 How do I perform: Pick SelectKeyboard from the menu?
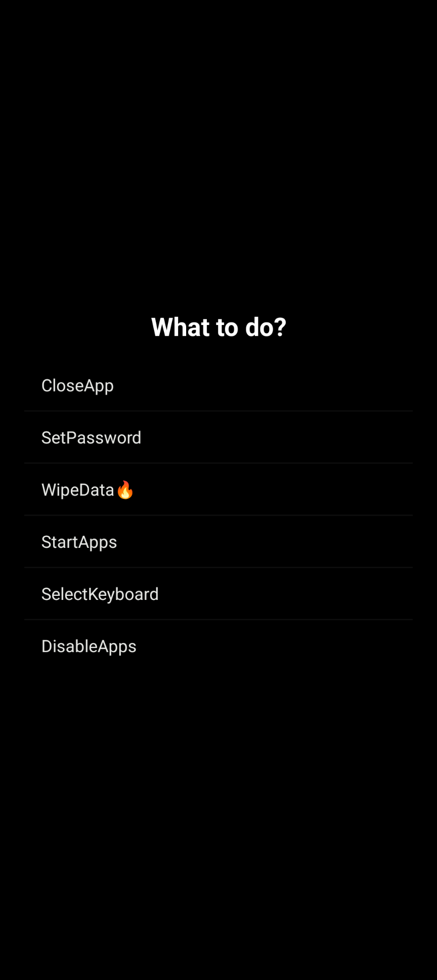100,594
